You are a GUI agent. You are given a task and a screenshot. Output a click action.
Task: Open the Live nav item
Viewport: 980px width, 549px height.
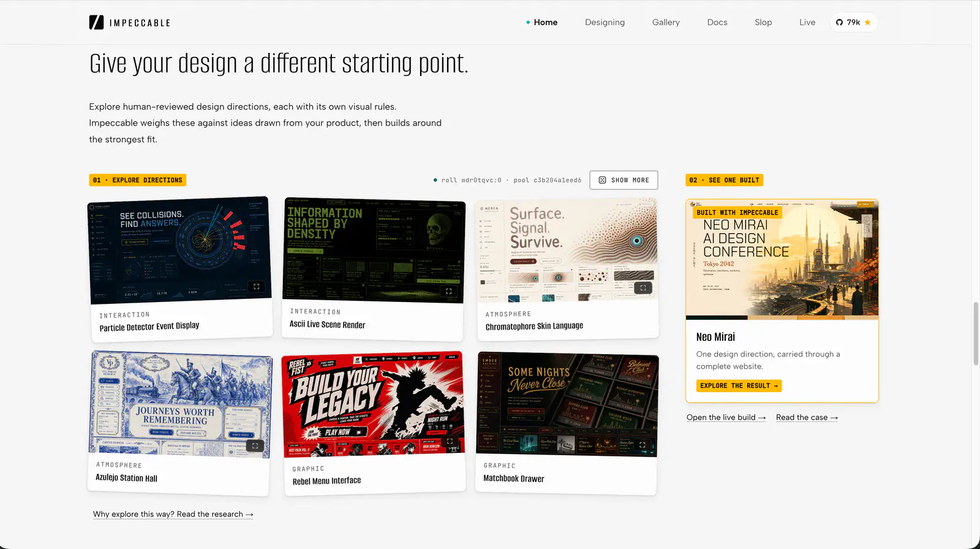coord(807,22)
